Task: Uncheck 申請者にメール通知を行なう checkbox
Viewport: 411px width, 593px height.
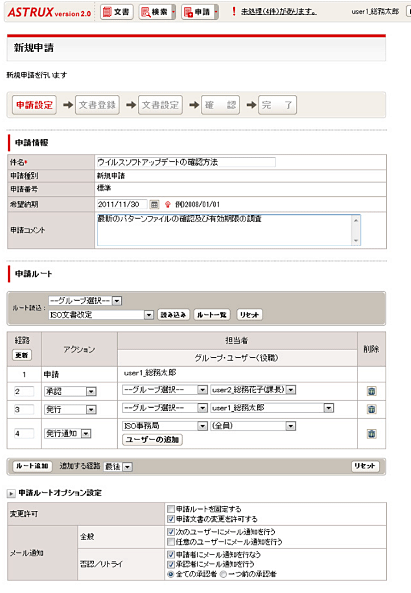Action: click(x=171, y=555)
